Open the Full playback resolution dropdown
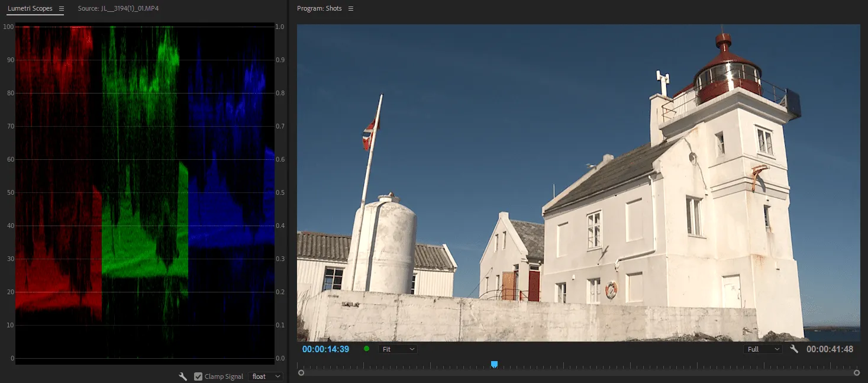868x383 pixels. coord(763,349)
